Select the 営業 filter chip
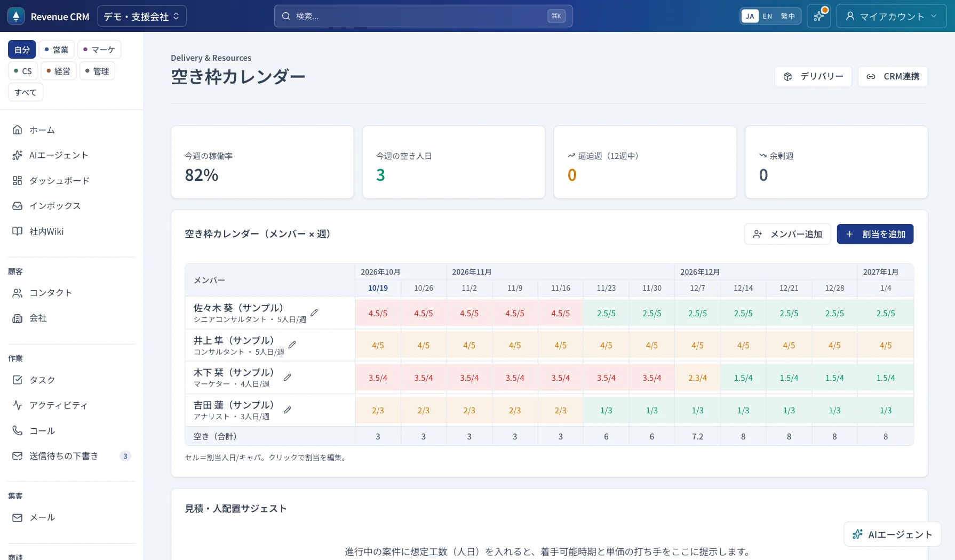The image size is (955, 560). 57,50
